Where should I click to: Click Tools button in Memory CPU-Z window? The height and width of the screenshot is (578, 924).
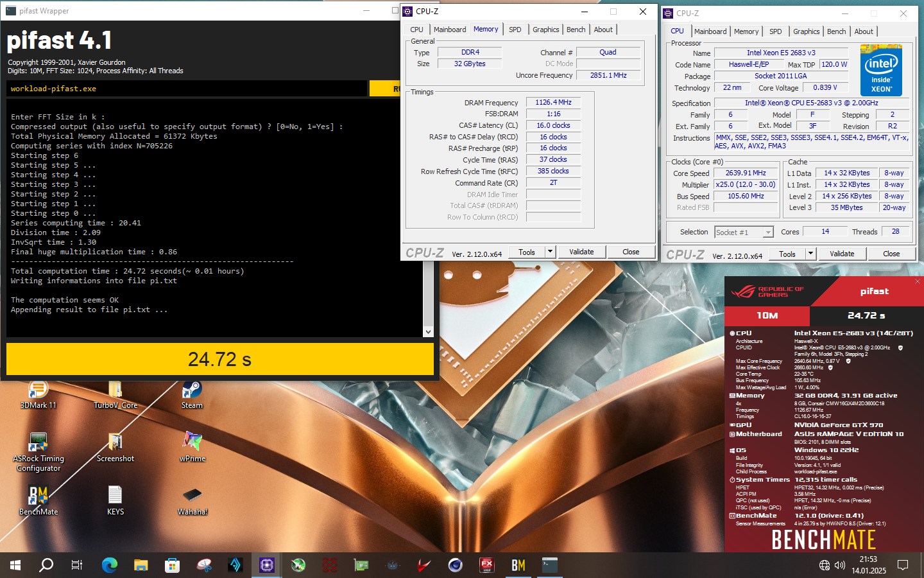(527, 252)
